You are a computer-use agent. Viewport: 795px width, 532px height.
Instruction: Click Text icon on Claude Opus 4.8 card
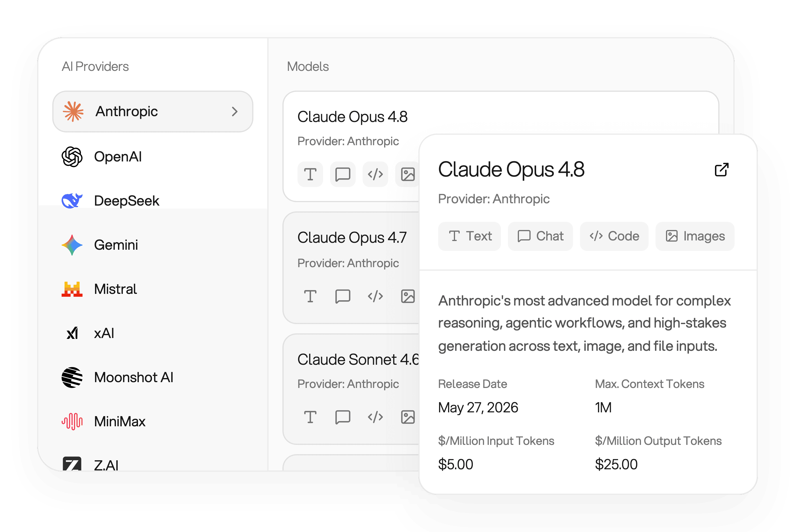pyautogui.click(x=310, y=175)
